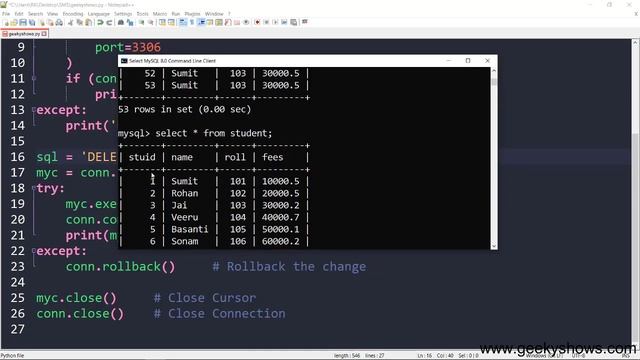Viewport: 640px width, 360px height.
Task: Open the MySQL Command Line Client title icon menu
Action: click(x=124, y=61)
